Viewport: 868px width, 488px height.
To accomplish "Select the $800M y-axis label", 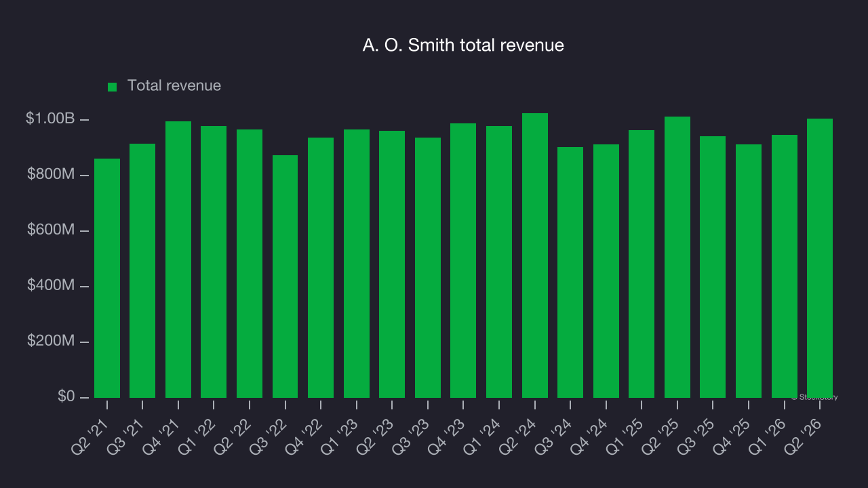I will tap(51, 175).
